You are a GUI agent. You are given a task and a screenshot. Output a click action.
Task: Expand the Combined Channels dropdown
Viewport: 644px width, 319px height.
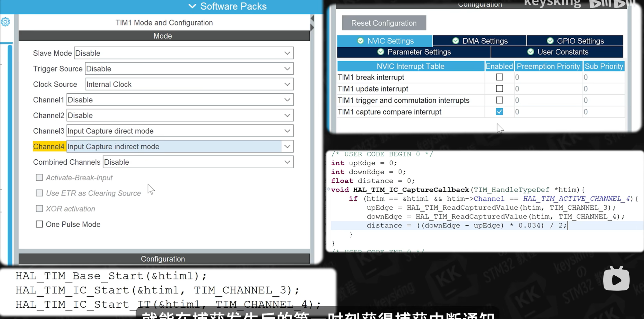click(198, 162)
